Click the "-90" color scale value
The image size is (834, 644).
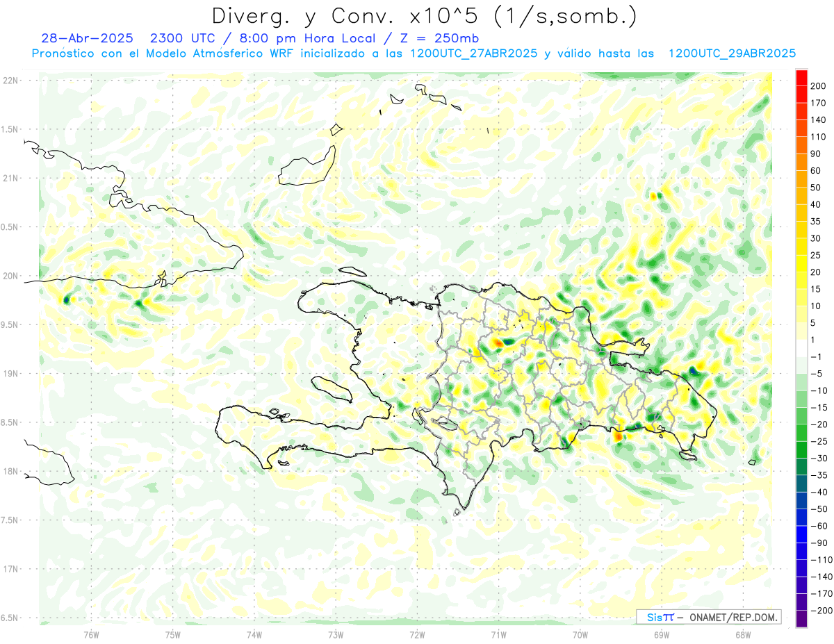[818, 543]
